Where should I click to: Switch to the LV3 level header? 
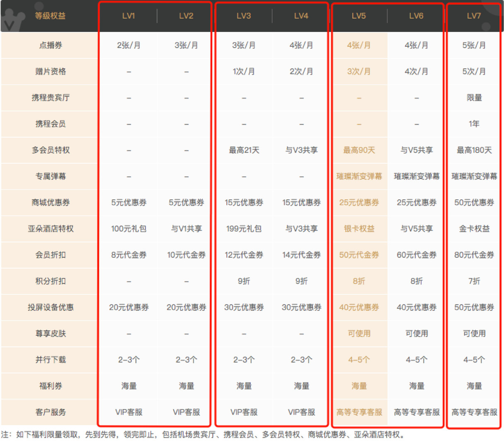coord(244,16)
